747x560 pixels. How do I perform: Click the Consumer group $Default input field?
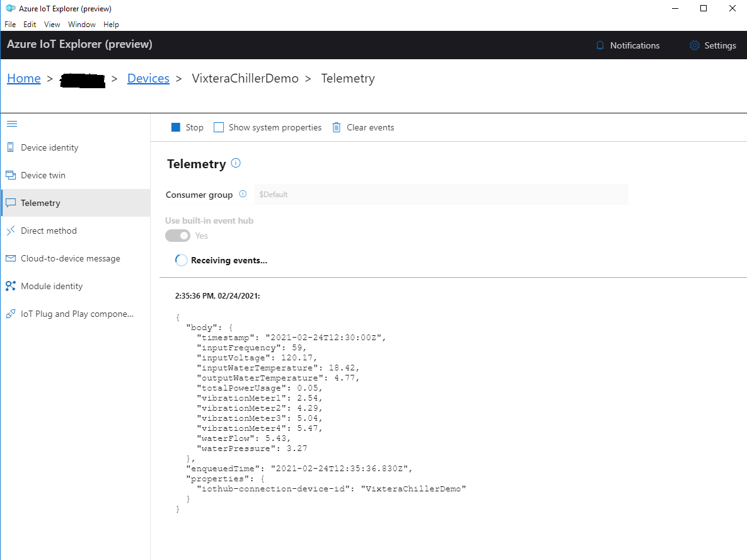click(441, 194)
